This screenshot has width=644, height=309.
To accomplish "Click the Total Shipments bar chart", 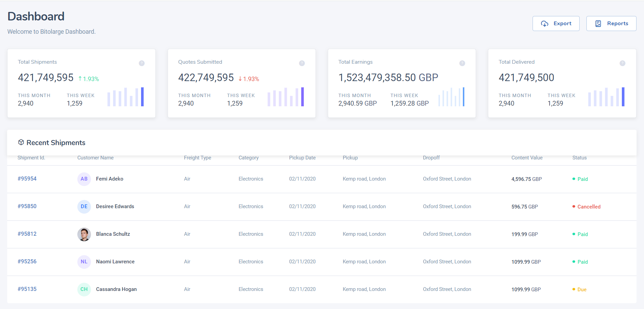I will [125, 97].
